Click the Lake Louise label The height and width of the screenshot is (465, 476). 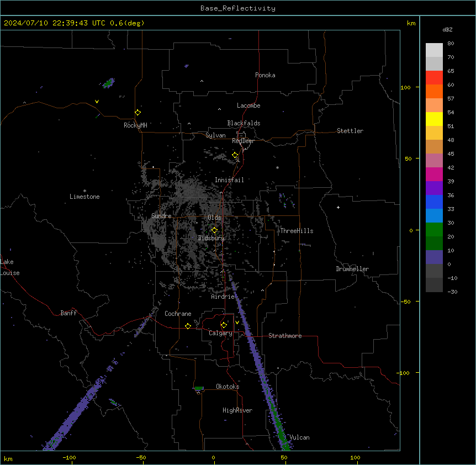click(10, 267)
